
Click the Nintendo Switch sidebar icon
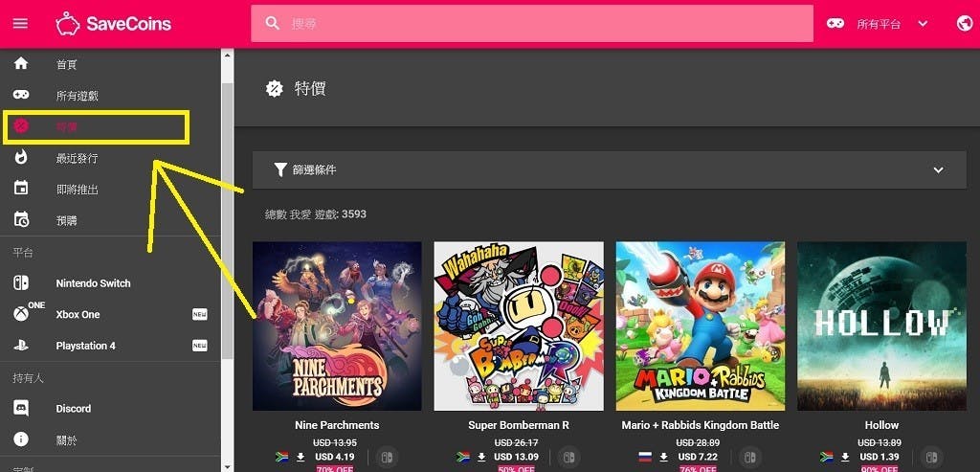point(21,282)
